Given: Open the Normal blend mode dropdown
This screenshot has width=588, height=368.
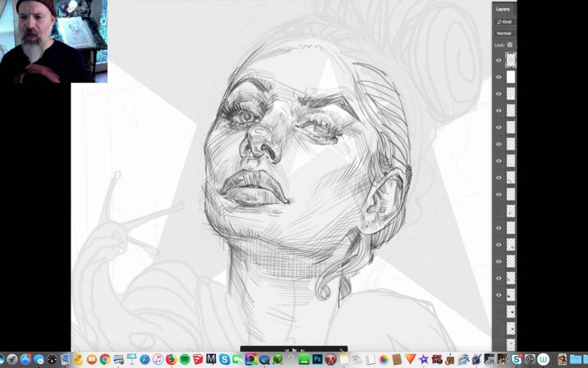Looking at the screenshot, I should (x=505, y=33).
